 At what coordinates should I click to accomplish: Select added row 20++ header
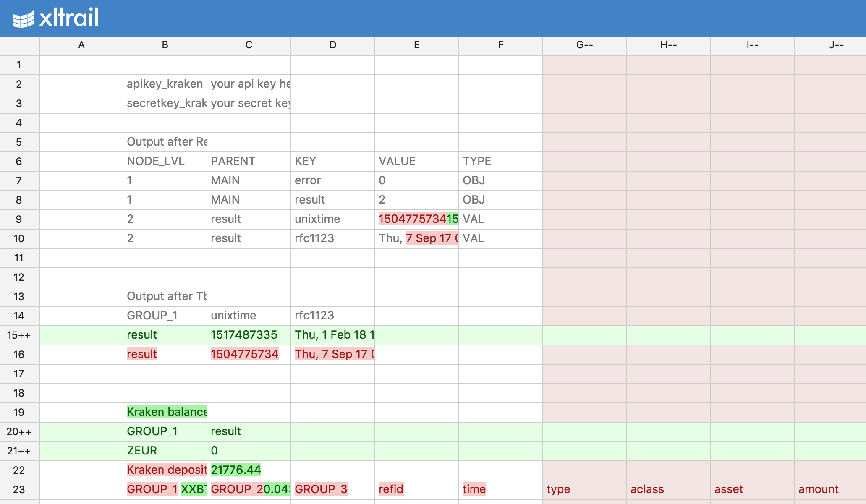click(x=20, y=432)
